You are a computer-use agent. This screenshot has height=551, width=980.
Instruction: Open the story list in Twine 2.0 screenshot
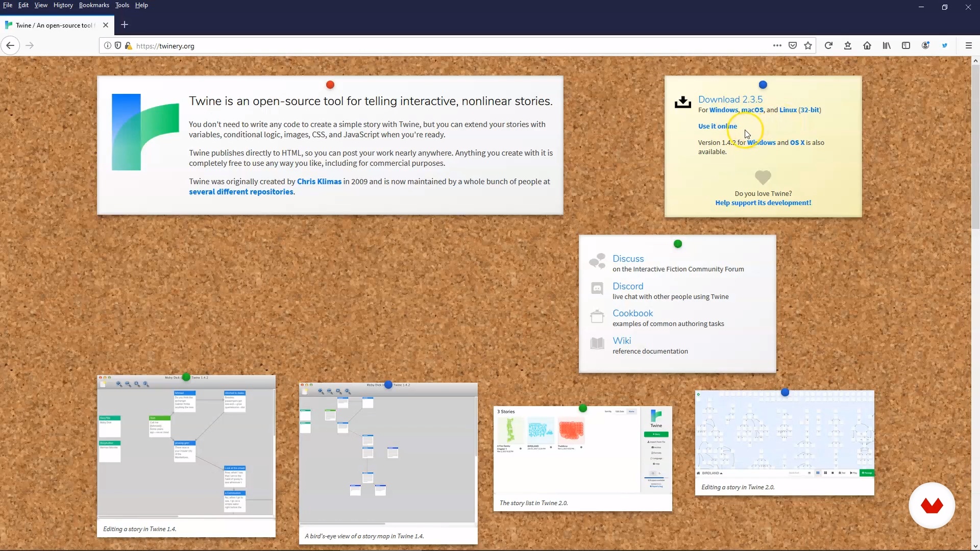tap(582, 458)
